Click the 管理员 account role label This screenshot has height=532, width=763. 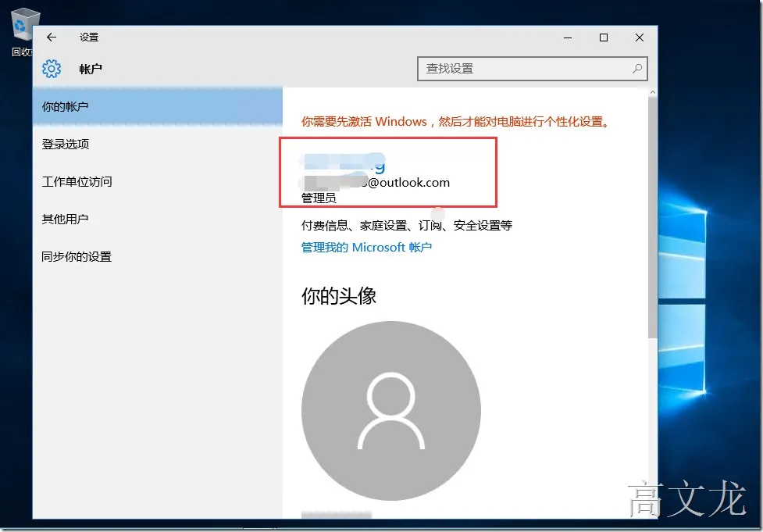(x=319, y=198)
